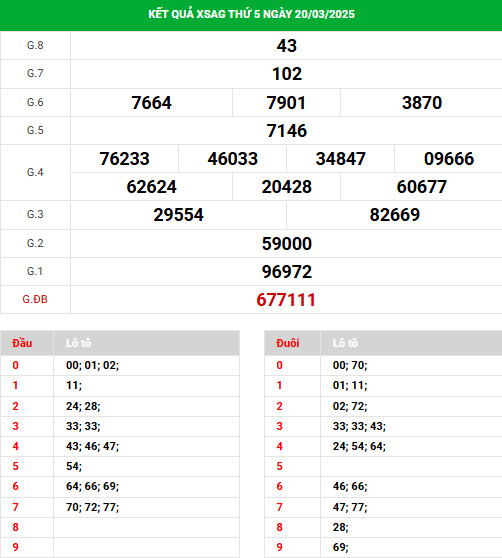Screen dimensions: 502x558
Task: Select G.4 number 20428
Action: point(287,187)
